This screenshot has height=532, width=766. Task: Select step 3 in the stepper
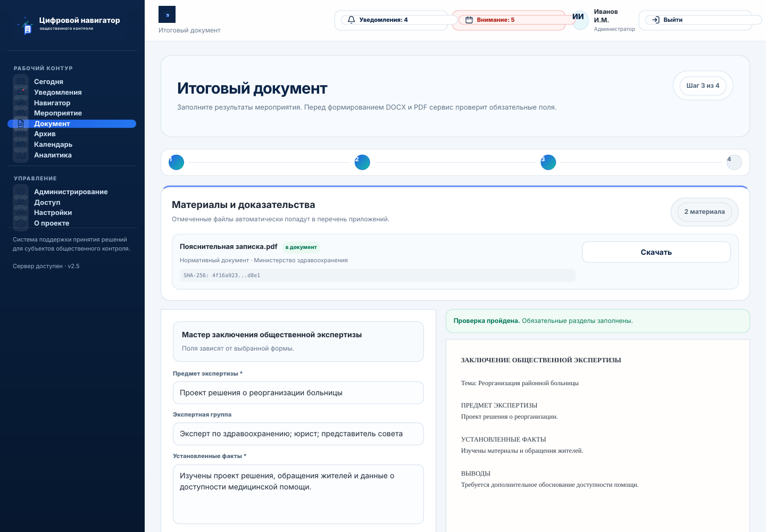[x=548, y=162]
